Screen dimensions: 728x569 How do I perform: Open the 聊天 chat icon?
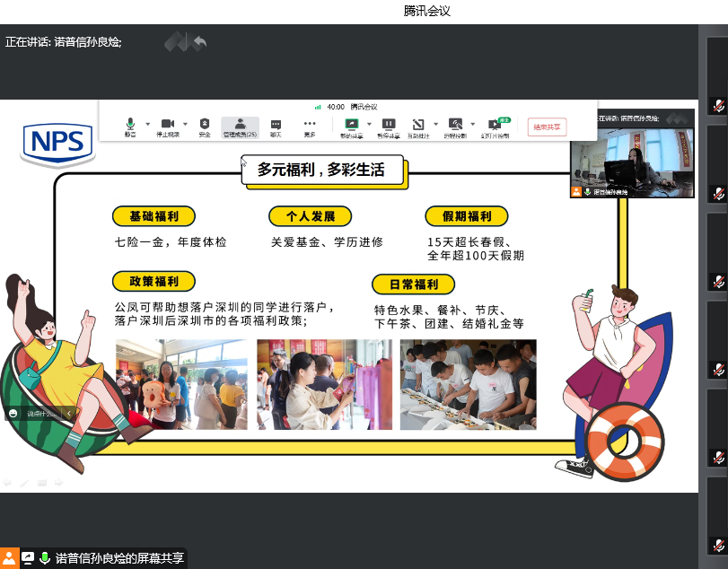point(276,126)
